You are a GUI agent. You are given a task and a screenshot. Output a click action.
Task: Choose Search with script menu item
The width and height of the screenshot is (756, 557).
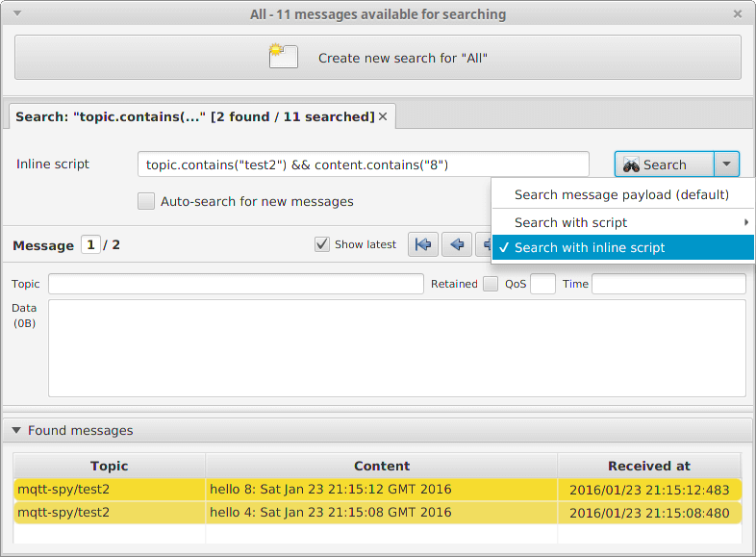[x=623, y=222]
